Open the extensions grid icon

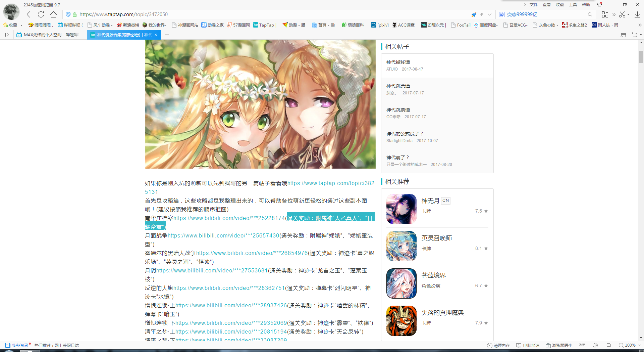605,14
